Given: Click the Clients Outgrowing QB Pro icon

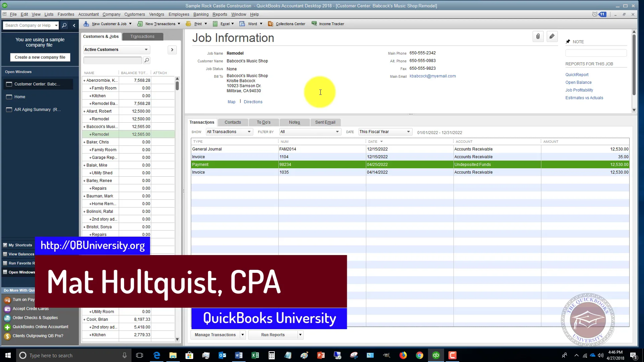Looking at the screenshot, I should click(7, 336).
